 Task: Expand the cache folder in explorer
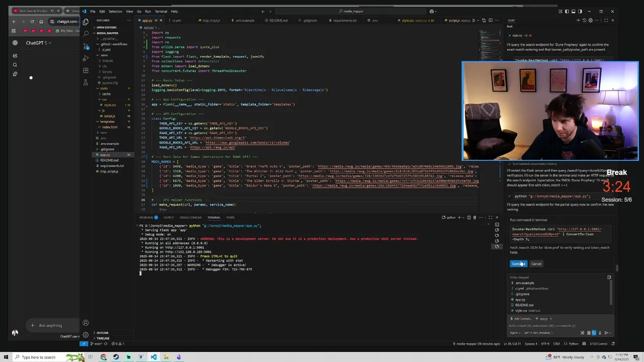[x=106, y=94]
